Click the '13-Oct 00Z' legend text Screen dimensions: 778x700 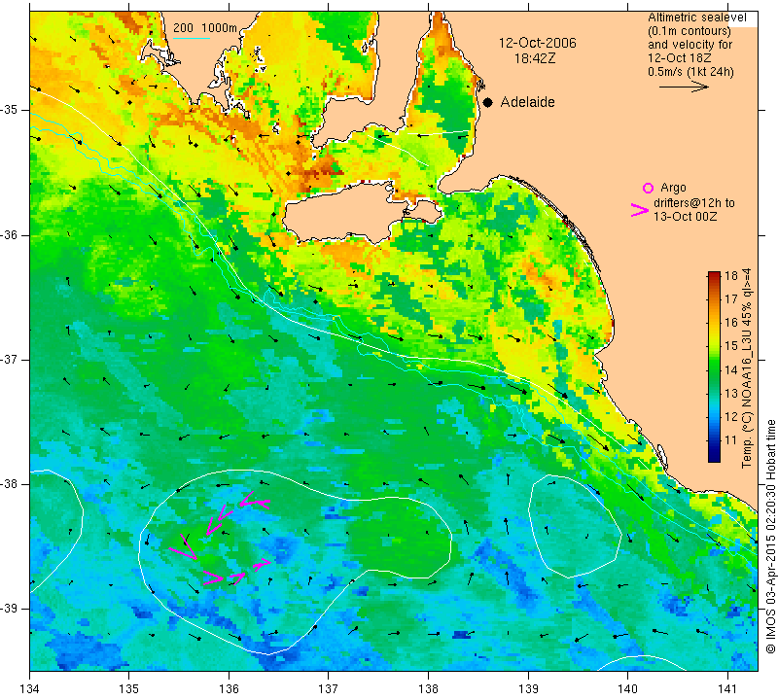(x=685, y=216)
